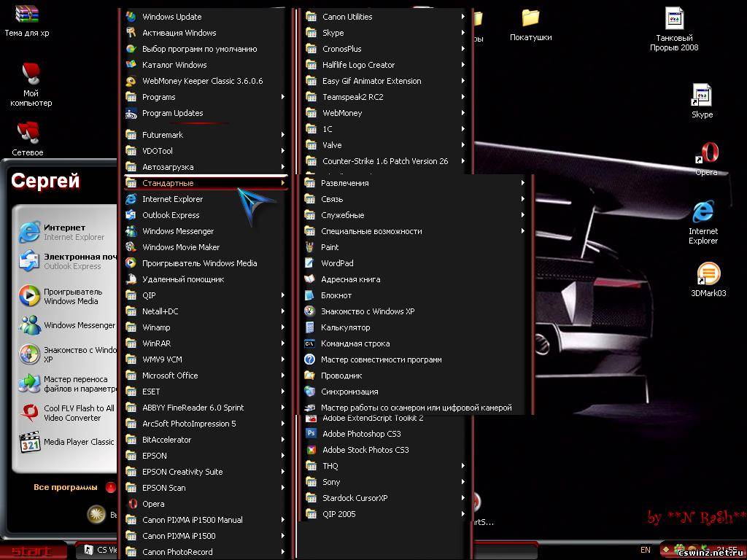Select the Opera shortcut on the desktop

(706, 159)
